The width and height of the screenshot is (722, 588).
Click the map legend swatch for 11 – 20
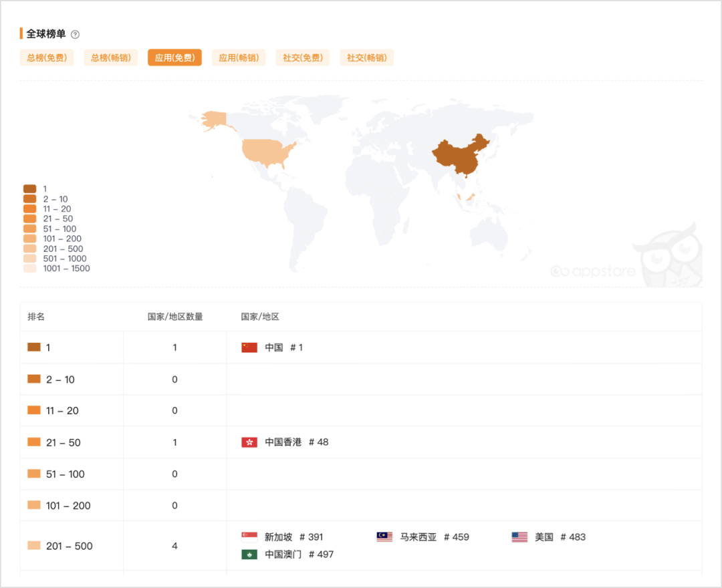click(30, 209)
